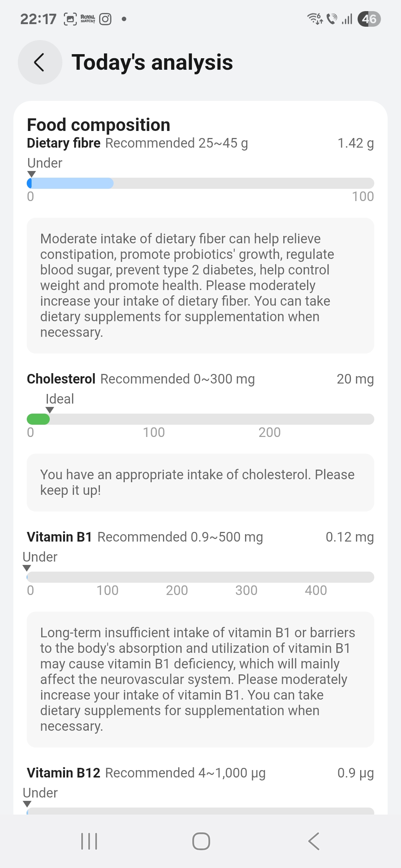Tap the Android back navigation chevron
Screen dimensions: 401x868
pyautogui.click(x=314, y=841)
